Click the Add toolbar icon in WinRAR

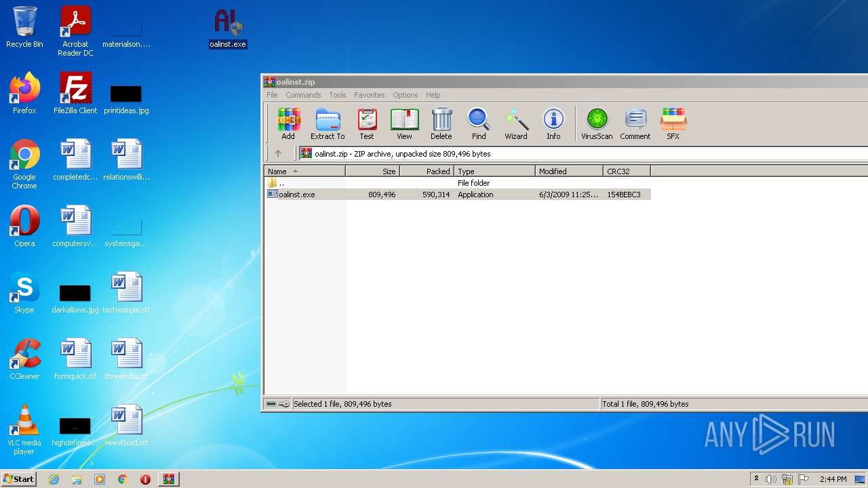[x=288, y=123]
